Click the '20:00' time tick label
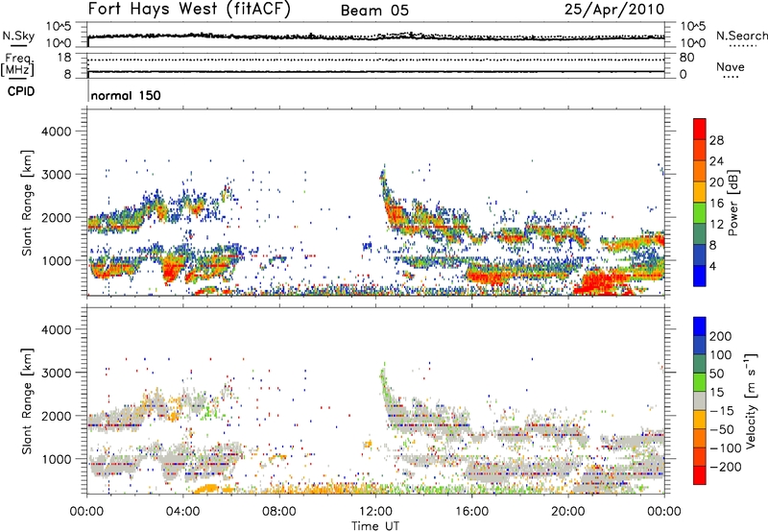Image resolution: width=768 pixels, height=532 pixels. tap(568, 512)
